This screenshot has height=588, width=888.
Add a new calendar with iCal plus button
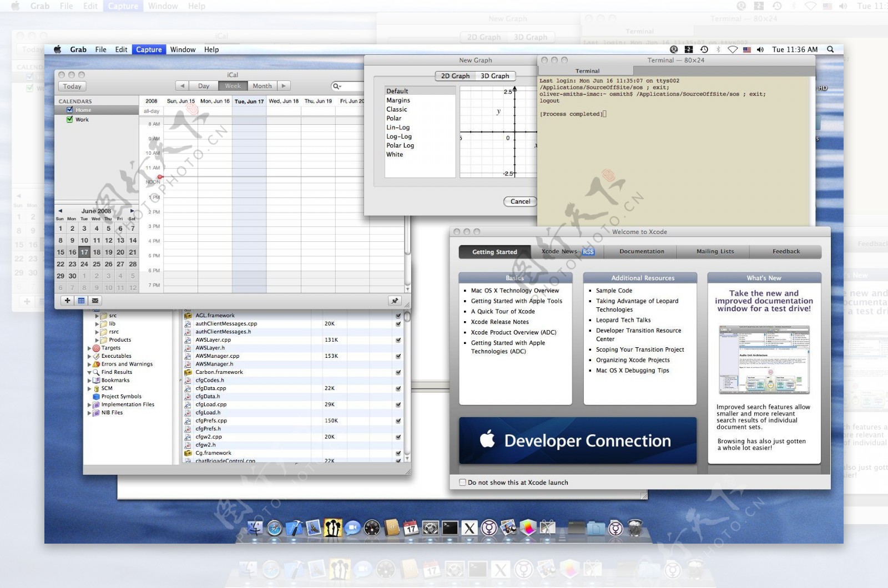(x=67, y=300)
